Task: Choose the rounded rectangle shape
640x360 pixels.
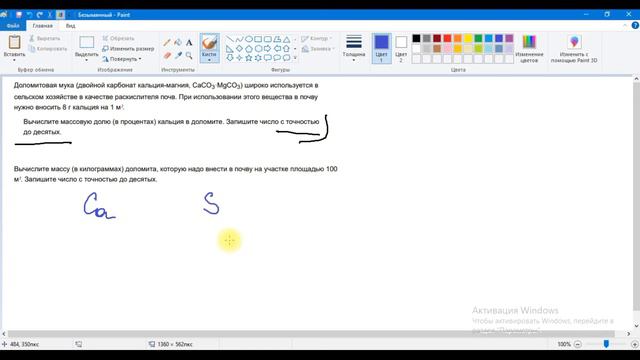Action: tap(267, 39)
